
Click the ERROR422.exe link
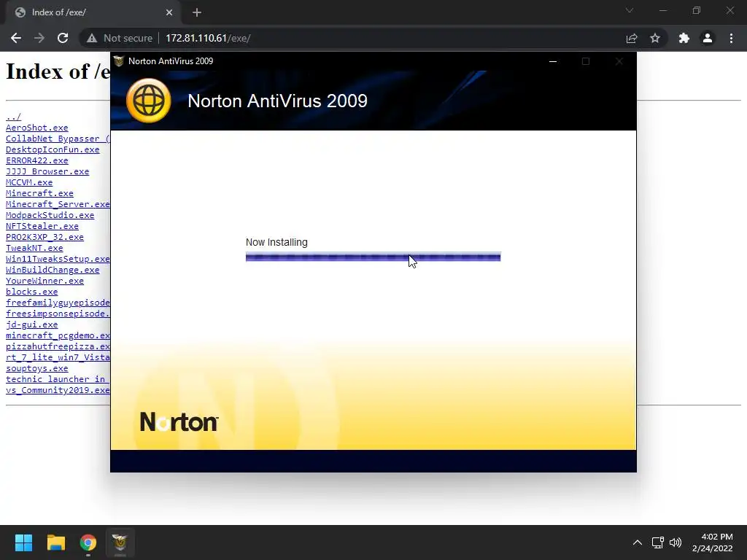tap(36, 160)
